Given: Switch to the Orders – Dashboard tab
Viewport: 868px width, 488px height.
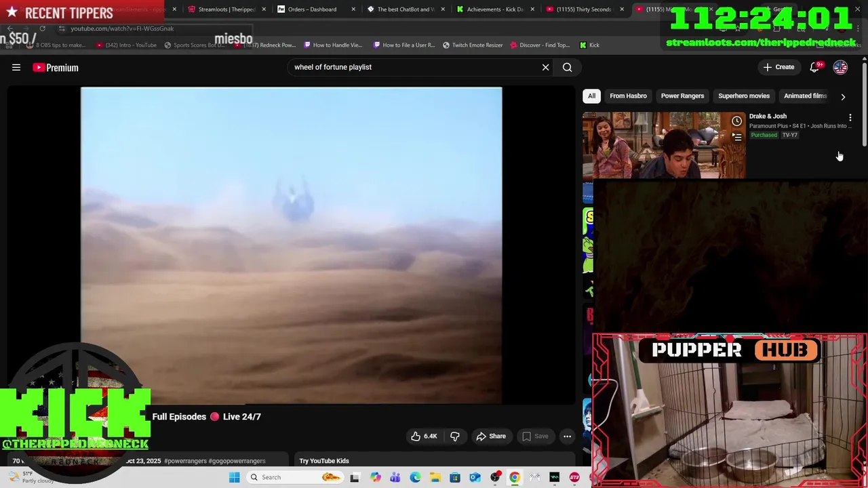Looking at the screenshot, I should [312, 9].
